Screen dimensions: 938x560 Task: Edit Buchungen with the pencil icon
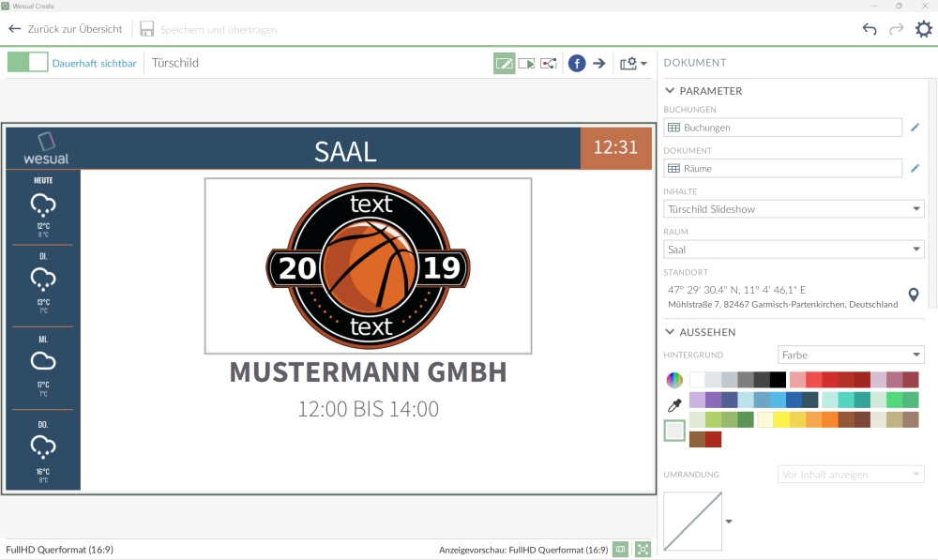tap(915, 127)
